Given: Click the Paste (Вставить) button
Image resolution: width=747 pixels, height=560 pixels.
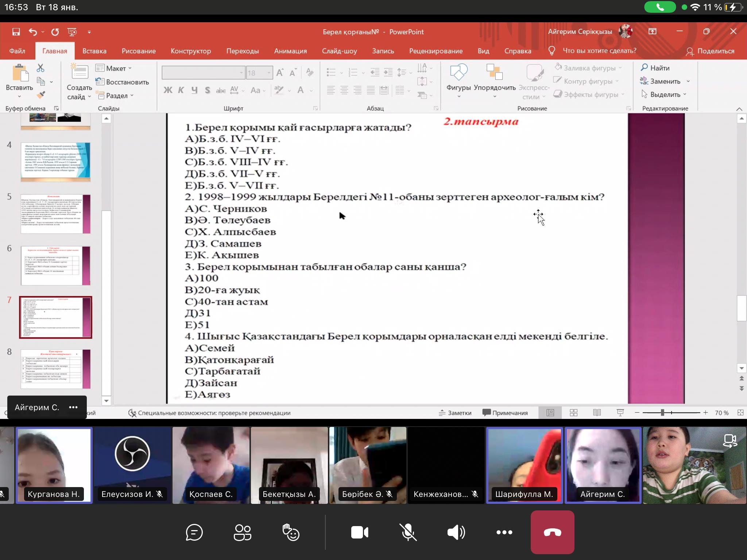Looking at the screenshot, I should click(x=19, y=81).
